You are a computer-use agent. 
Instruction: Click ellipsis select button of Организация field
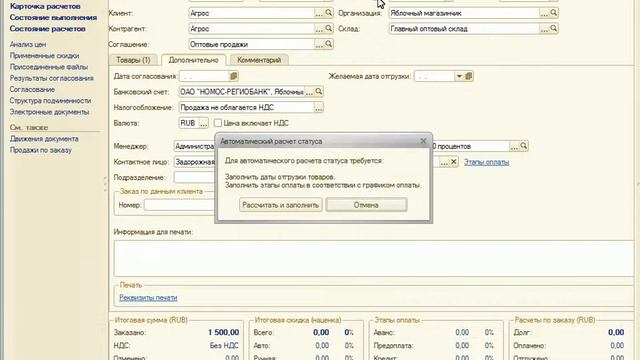pos(544,13)
